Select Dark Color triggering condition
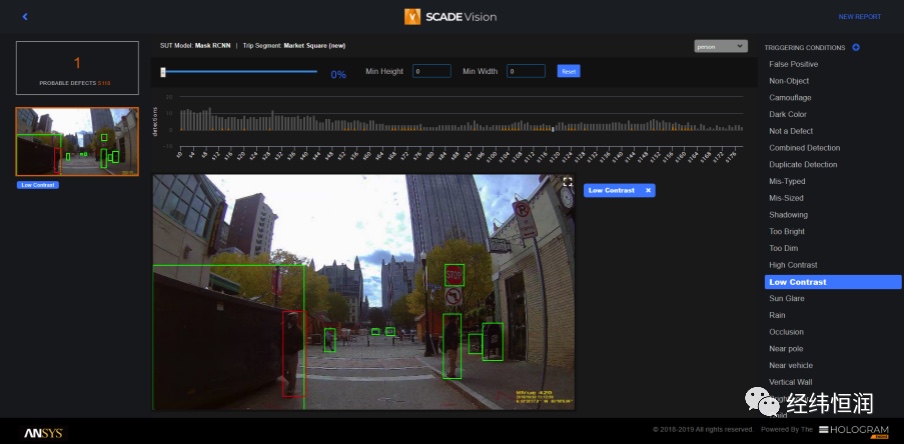 click(x=788, y=114)
